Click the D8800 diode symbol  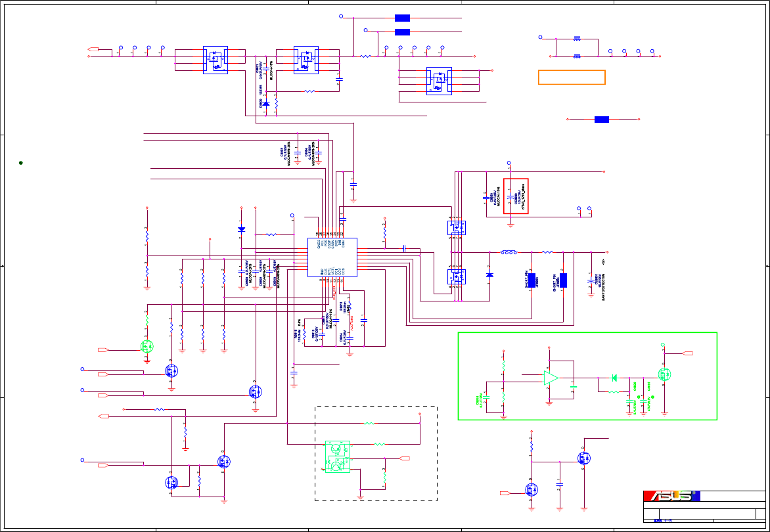click(266, 104)
